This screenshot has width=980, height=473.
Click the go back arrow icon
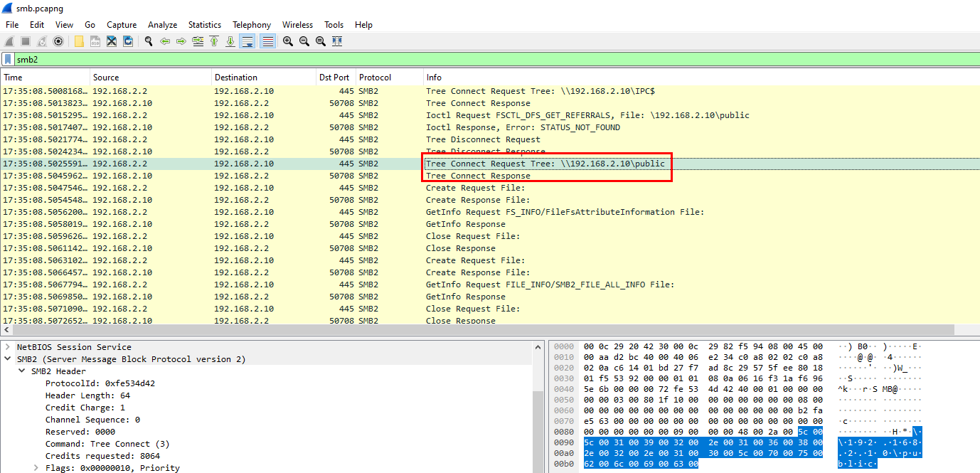165,41
